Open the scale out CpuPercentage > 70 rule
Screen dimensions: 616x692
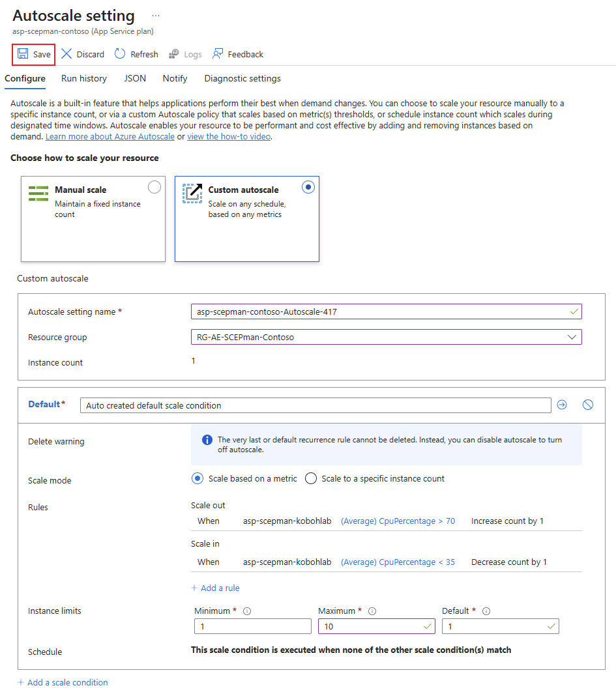coord(398,521)
